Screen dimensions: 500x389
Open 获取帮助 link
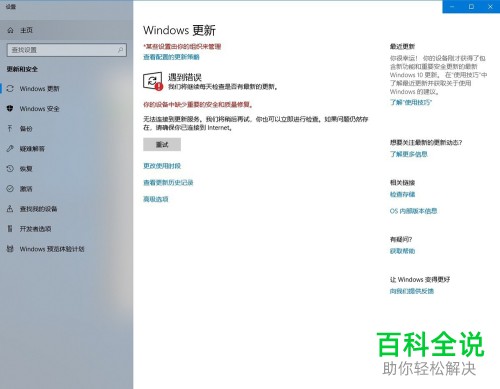[402, 251]
